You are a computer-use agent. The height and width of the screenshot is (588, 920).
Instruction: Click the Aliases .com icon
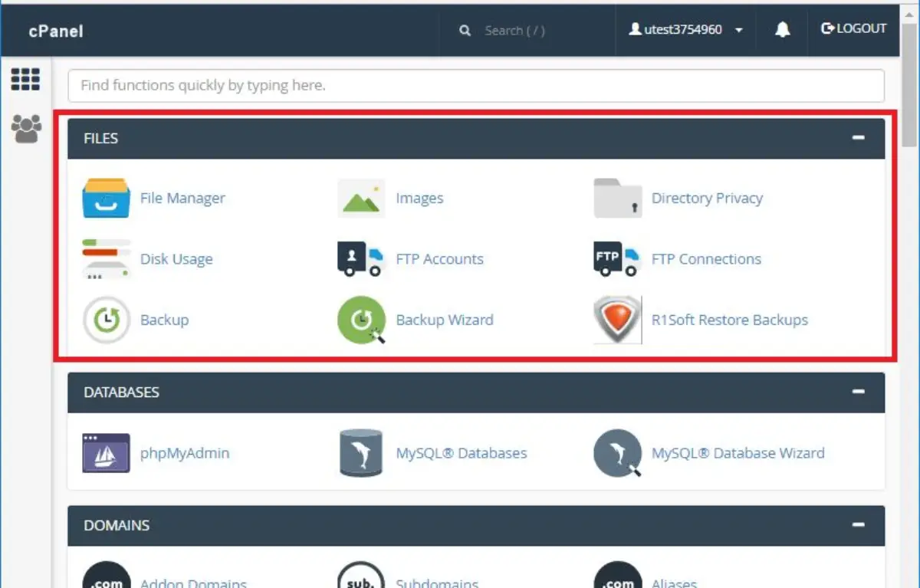tap(617, 575)
